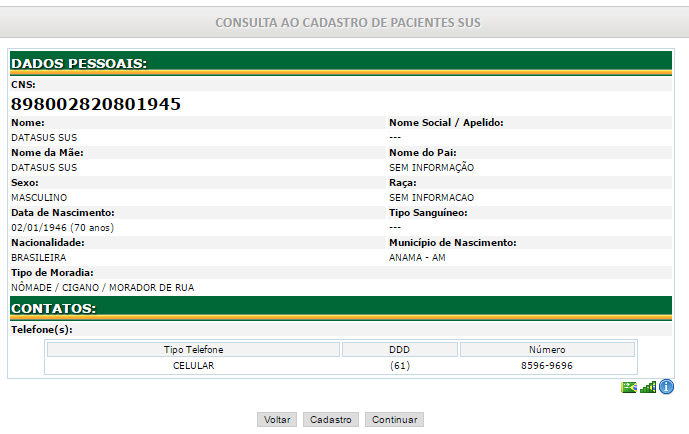Viewport: 689px width, 434px height.
Task: Select the ANAMA - AM birthplace value
Action: click(418, 257)
